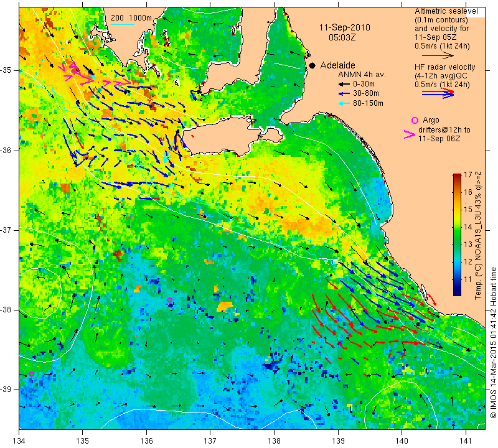Image resolution: width=498 pixels, height=448 pixels.
Task: Click the magenta Argo circle in the legend
Action: click(415, 120)
